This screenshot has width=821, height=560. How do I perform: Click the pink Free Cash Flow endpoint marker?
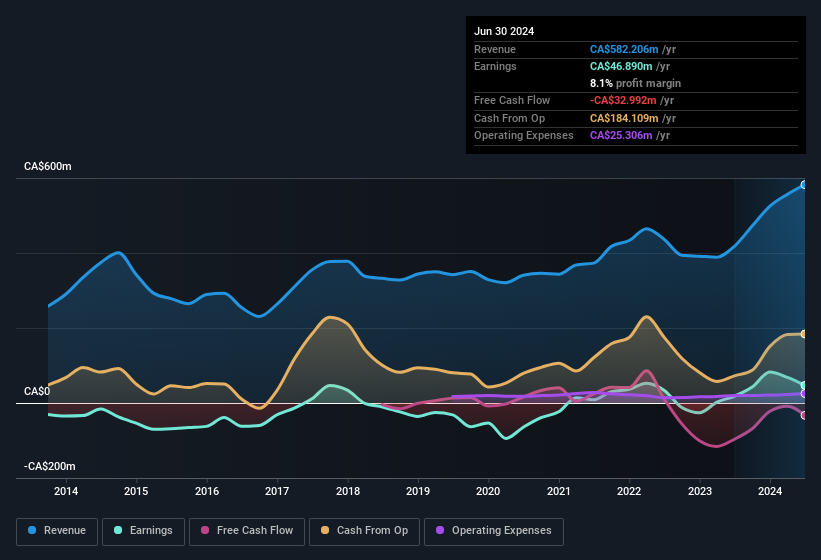click(x=804, y=416)
